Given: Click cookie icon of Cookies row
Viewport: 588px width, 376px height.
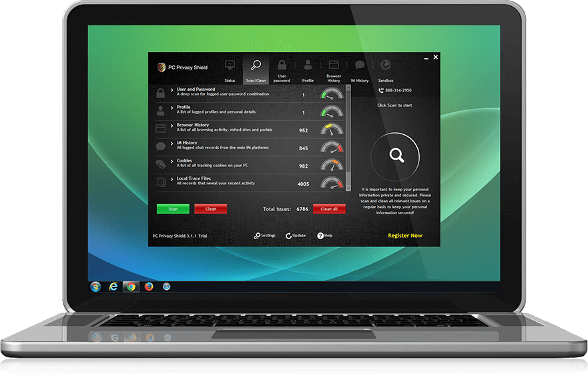Looking at the screenshot, I should (160, 164).
